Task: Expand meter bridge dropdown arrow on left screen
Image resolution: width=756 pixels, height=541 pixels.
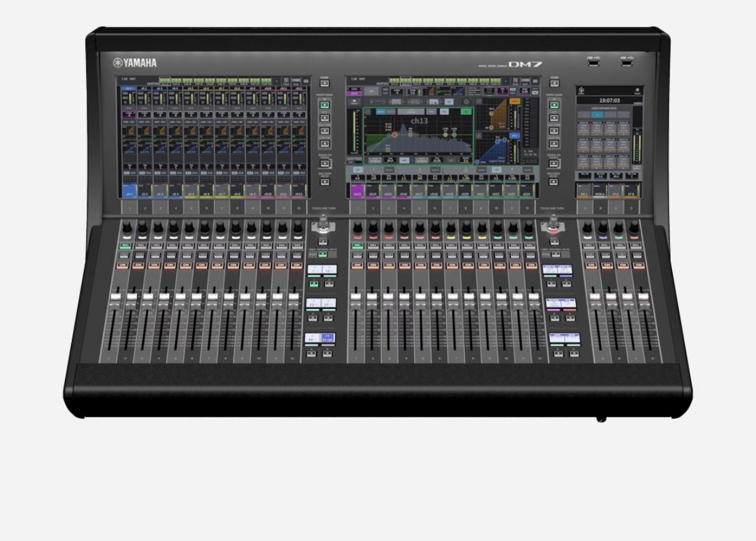Action: (x=277, y=81)
